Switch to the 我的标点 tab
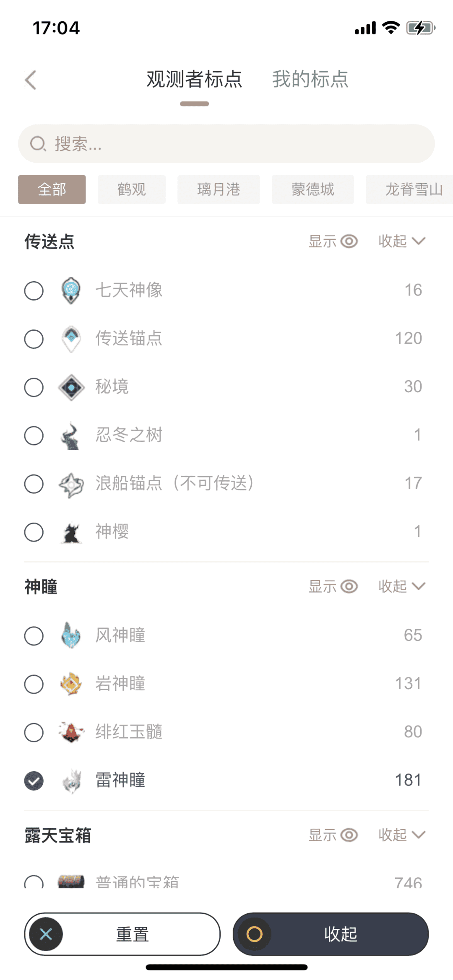This screenshot has height=980, width=453. pyautogui.click(x=310, y=80)
